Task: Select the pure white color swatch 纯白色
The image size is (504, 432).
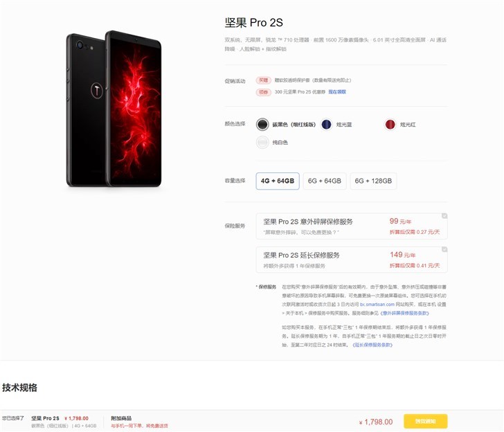Action: coord(262,142)
